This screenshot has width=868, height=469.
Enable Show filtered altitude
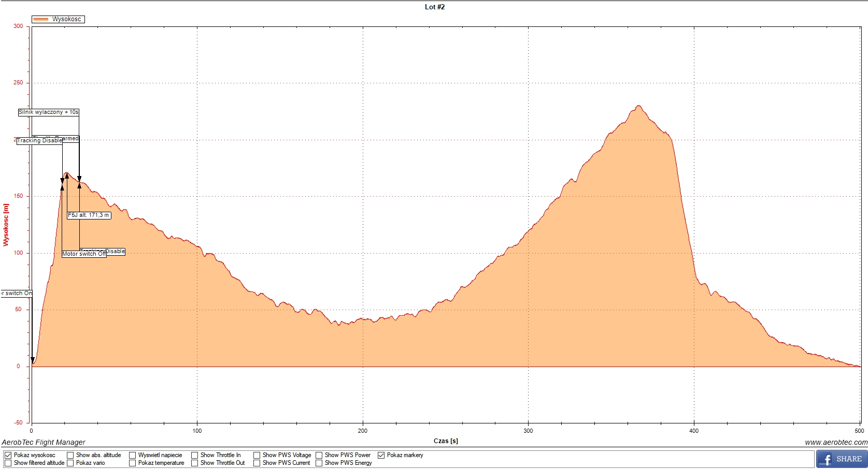tap(8, 463)
